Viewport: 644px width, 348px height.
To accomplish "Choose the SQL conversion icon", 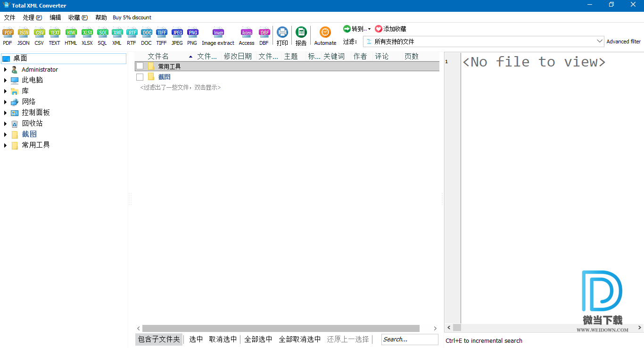I will pos(102,33).
